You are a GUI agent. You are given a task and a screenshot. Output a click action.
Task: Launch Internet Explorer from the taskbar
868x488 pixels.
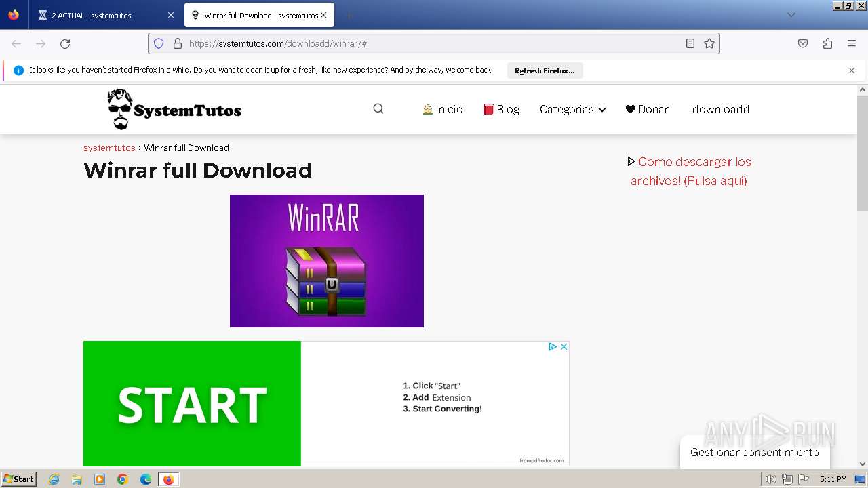(x=54, y=479)
